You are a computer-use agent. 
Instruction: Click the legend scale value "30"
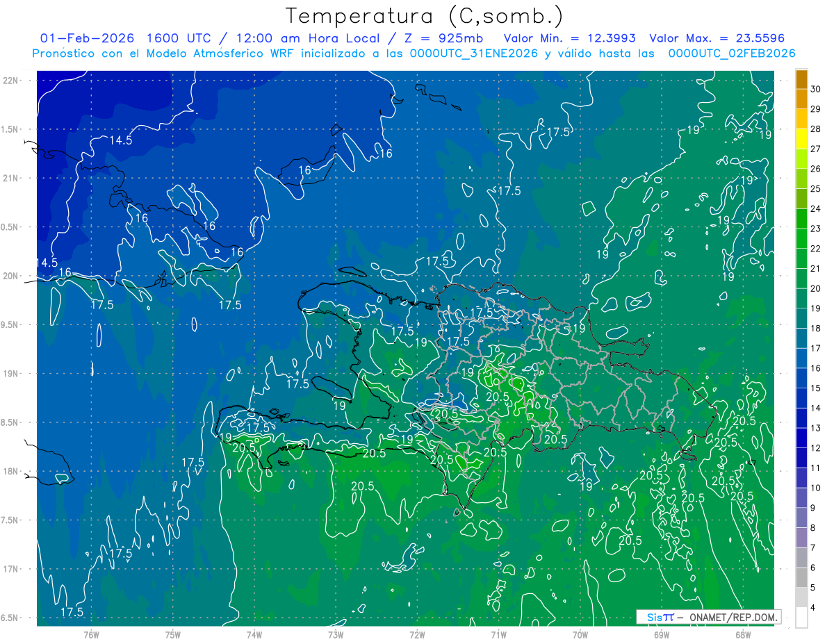click(816, 89)
